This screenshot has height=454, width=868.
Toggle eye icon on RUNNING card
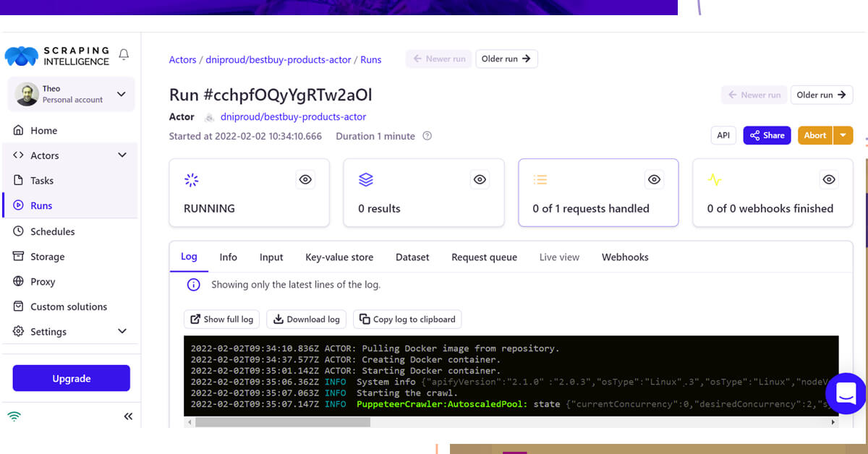305,179
